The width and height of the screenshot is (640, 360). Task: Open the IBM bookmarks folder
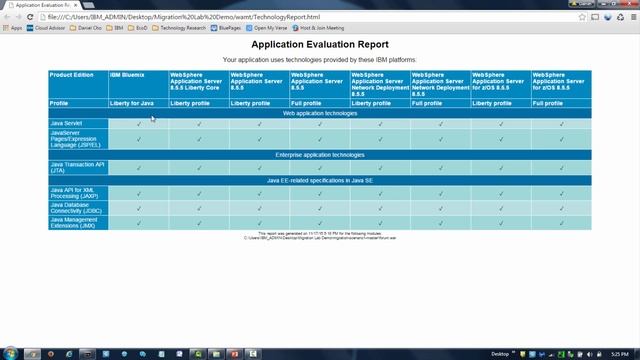115,28
